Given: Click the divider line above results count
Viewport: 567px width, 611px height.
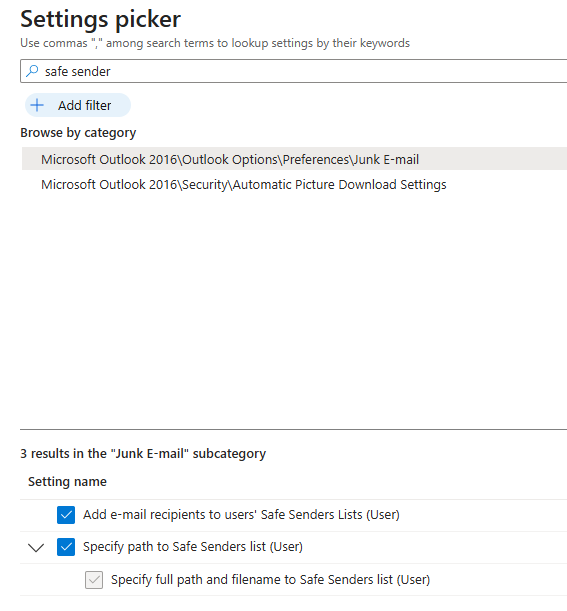Looking at the screenshot, I should [x=293, y=429].
